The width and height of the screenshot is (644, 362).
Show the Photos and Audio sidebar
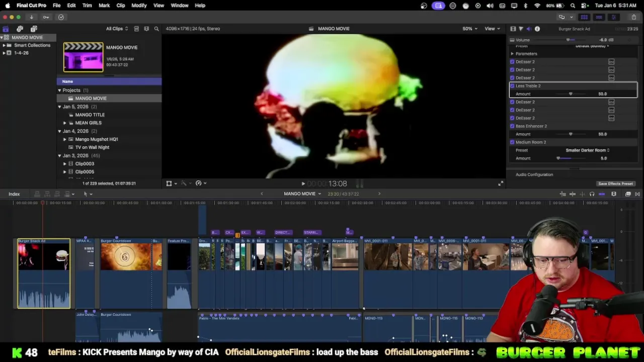point(20,29)
